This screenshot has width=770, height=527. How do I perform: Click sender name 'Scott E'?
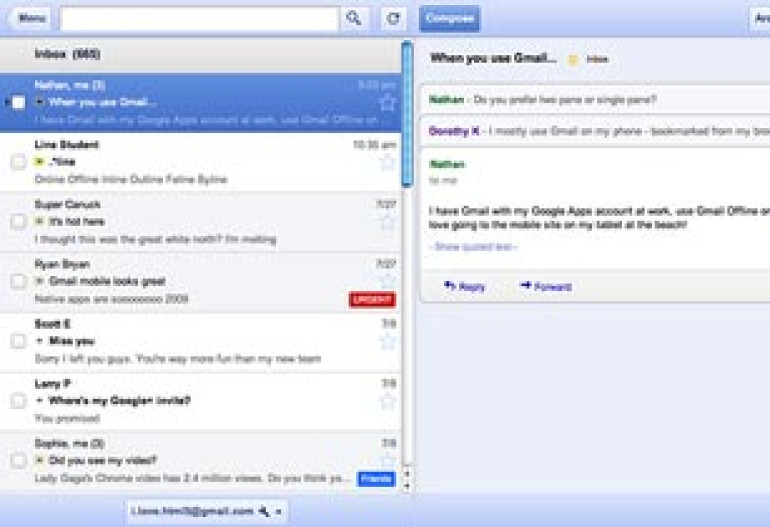[x=53, y=324]
